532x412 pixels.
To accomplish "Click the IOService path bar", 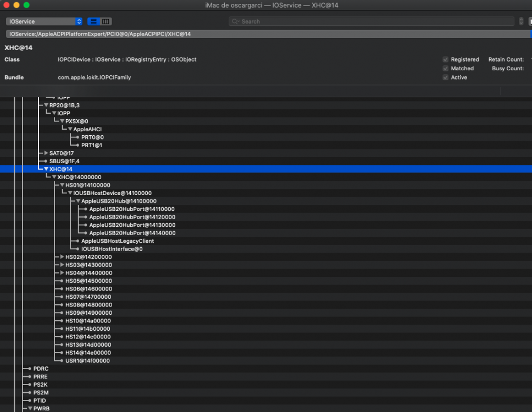I will [268, 34].
